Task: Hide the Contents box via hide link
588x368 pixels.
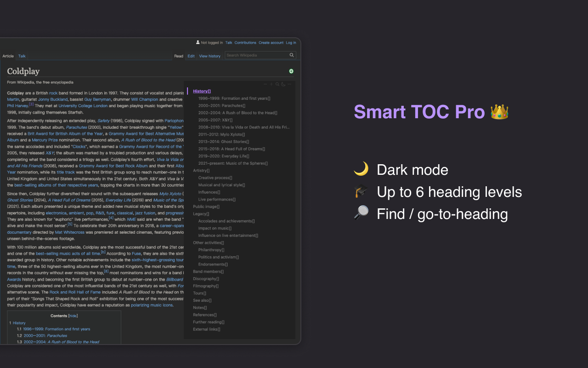Action: [73, 316]
